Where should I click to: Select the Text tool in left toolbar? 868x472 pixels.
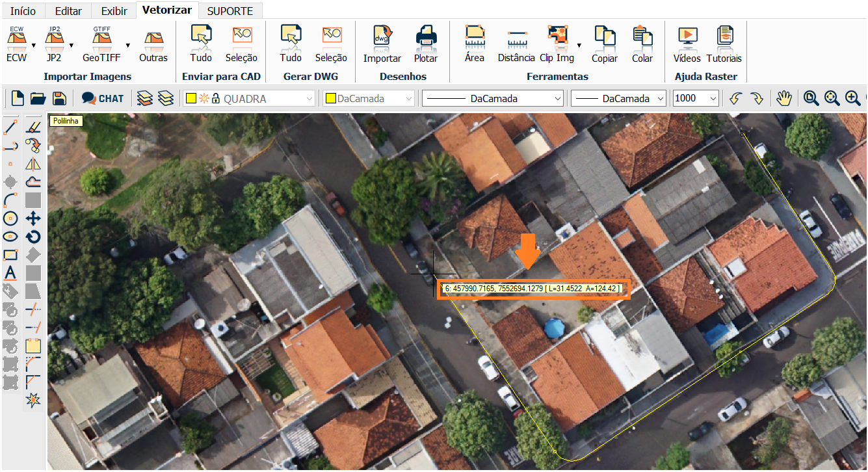coord(10,272)
